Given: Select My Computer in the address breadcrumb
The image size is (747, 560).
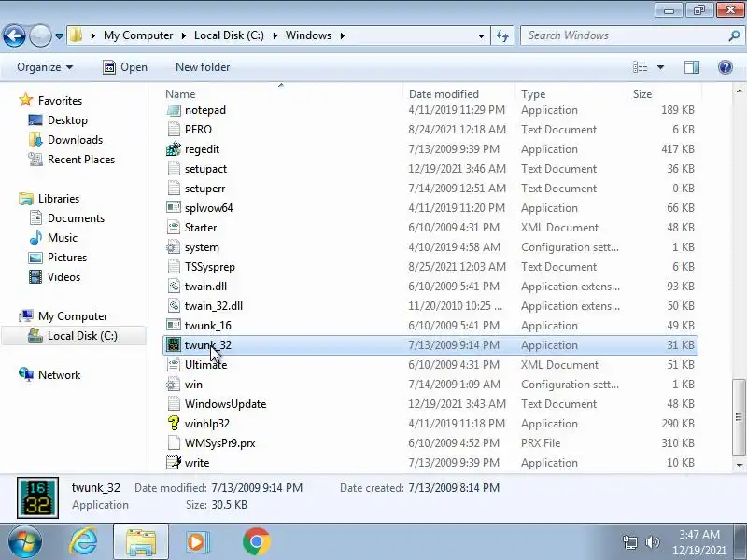Looking at the screenshot, I should (x=138, y=35).
